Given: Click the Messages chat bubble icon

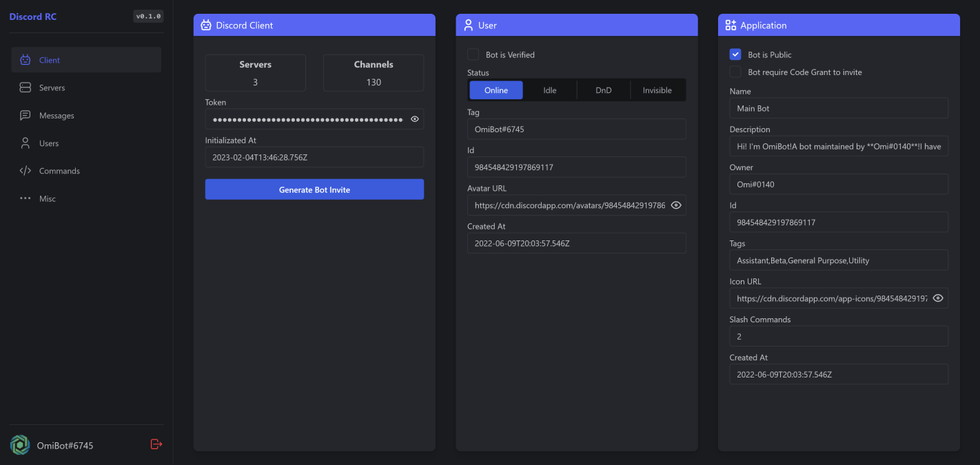Looking at the screenshot, I should pos(25,115).
